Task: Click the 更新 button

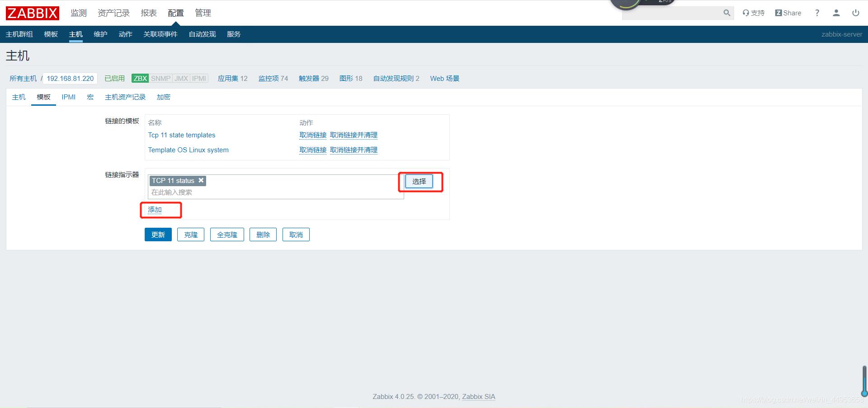Action: (x=158, y=234)
